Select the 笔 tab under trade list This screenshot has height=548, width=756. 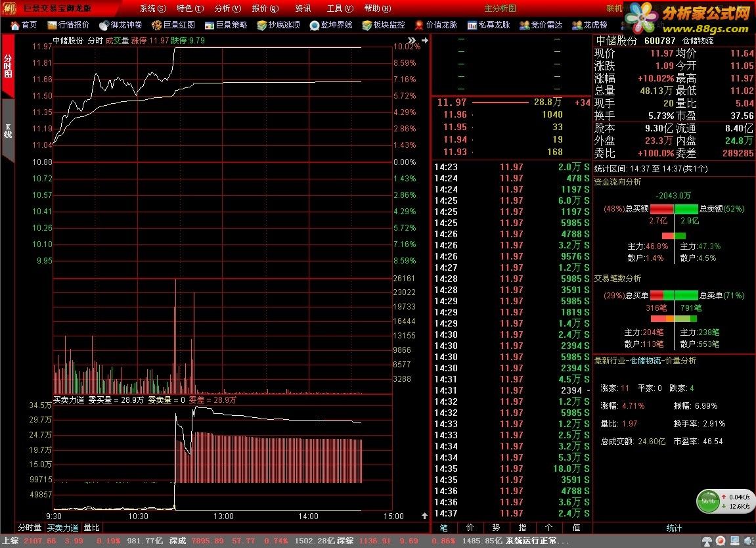[x=443, y=528]
